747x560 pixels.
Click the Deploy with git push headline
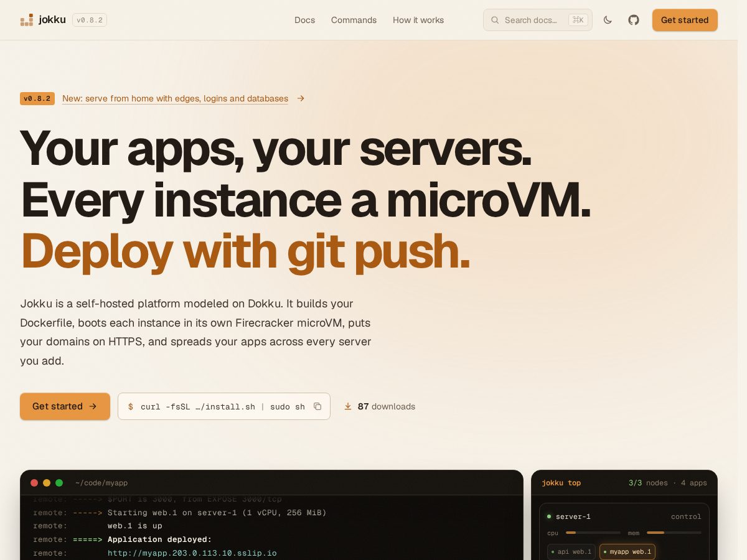pyautogui.click(x=245, y=251)
